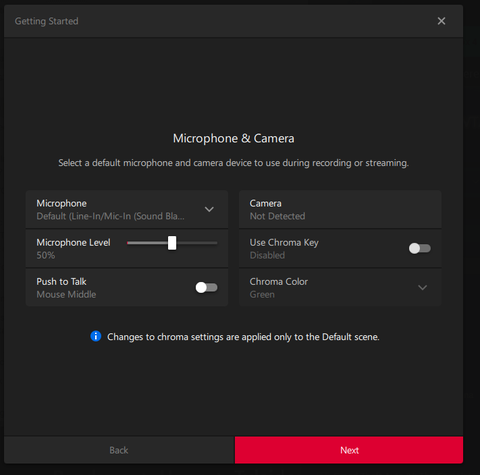
Task: Expand the Microphone dropdown chevron
Action: coord(209,209)
